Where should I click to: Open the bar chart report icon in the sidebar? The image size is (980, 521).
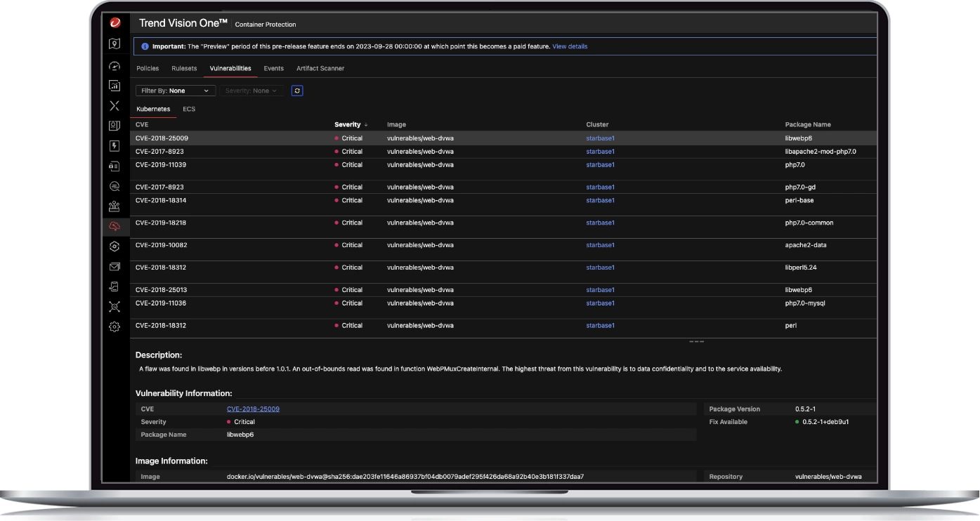coord(115,86)
